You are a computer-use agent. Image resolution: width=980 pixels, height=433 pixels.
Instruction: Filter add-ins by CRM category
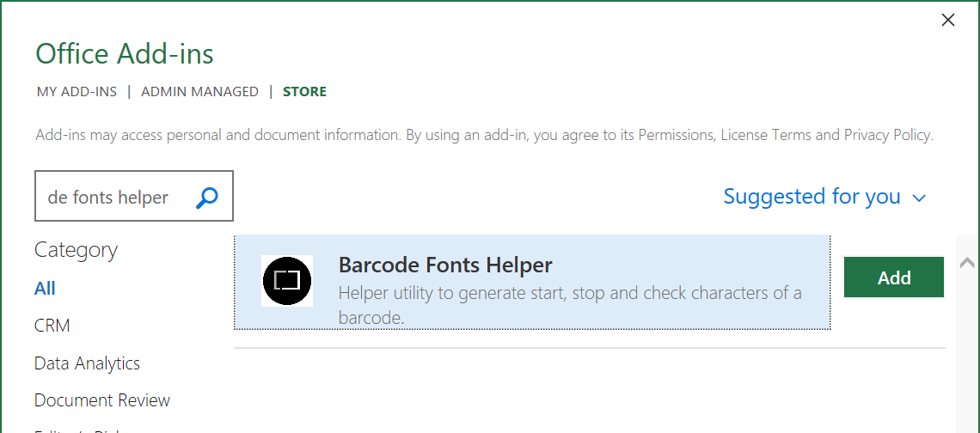pos(52,326)
